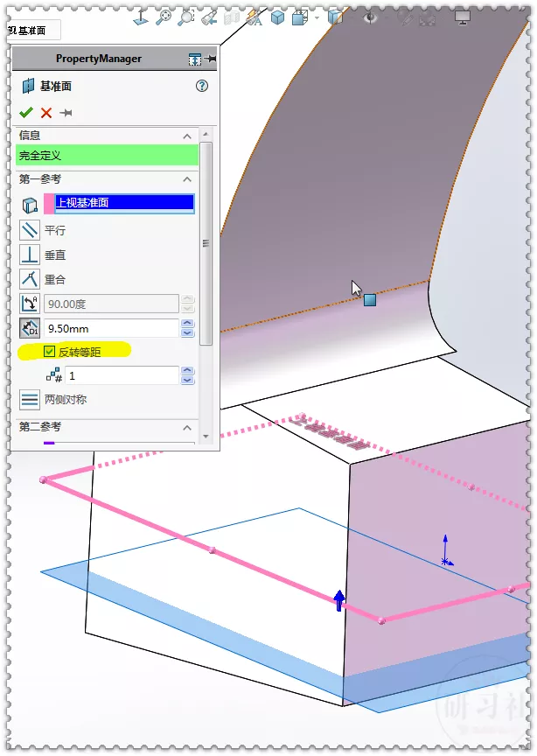Click the 90.00度 angle field
This screenshot has height=756, width=537.
tap(111, 304)
